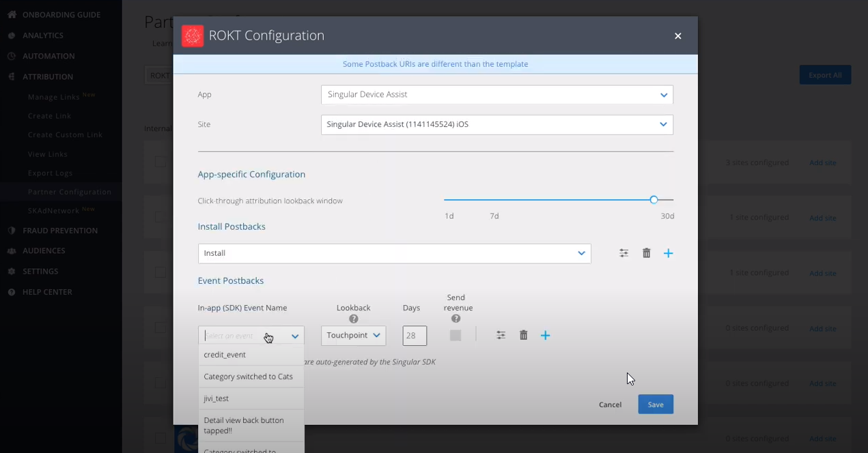868x453 pixels.
Task: Open install postback settings sliders icon
Action: (624, 253)
